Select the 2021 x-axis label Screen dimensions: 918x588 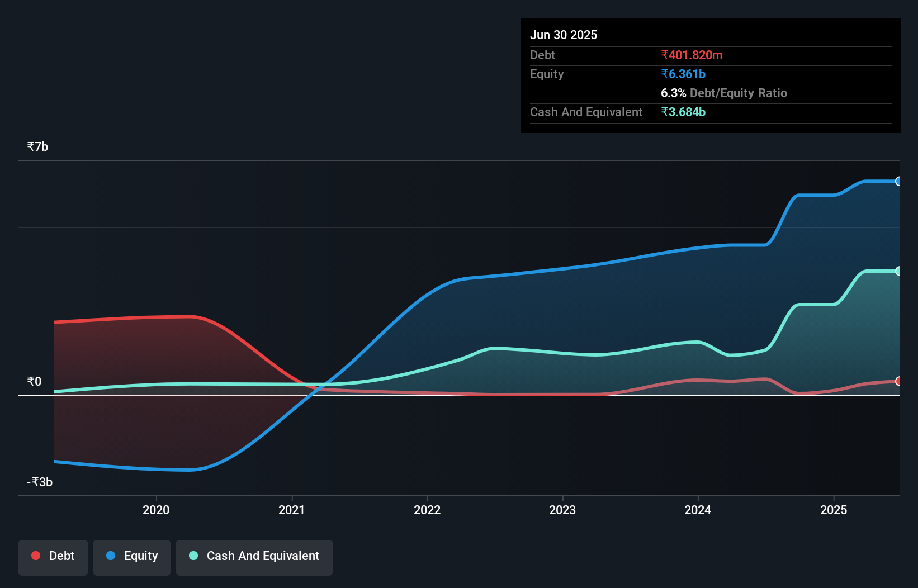click(x=292, y=510)
